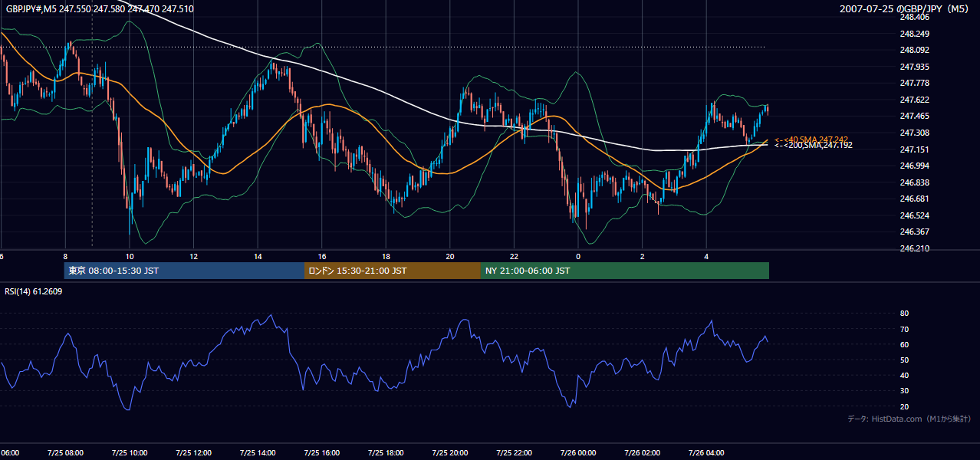Click price axis label 248.406
The height and width of the screenshot is (460, 980).
pos(915,17)
